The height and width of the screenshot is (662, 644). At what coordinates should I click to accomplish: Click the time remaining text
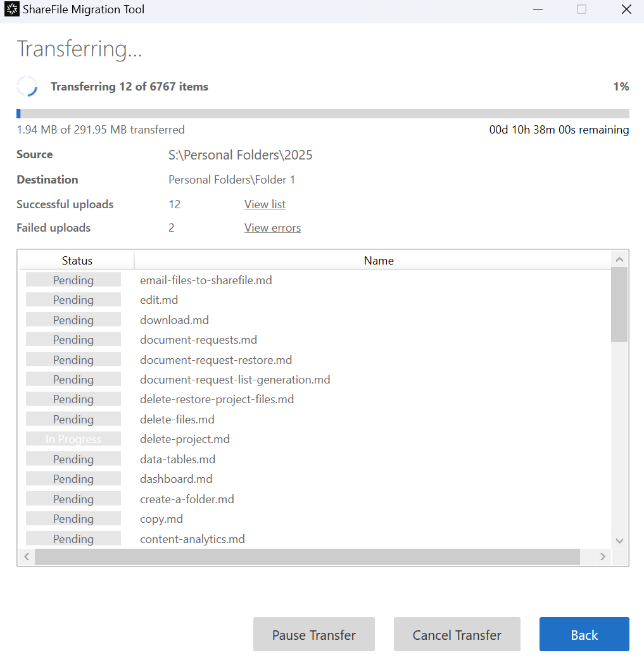click(x=559, y=130)
